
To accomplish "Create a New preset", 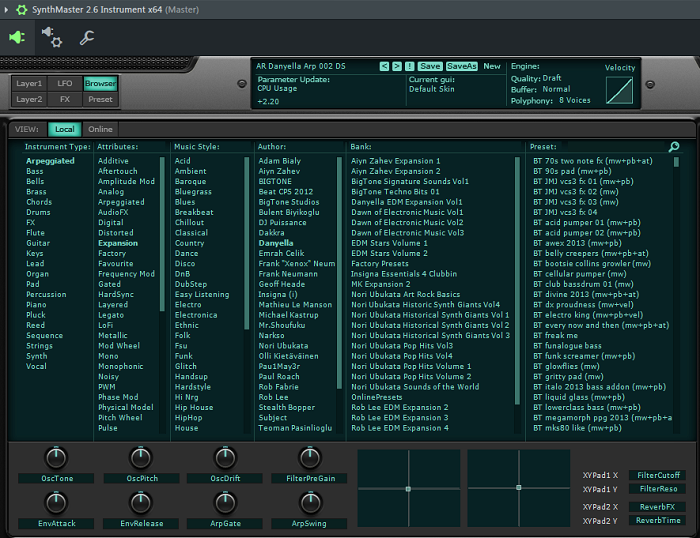I will [x=492, y=66].
